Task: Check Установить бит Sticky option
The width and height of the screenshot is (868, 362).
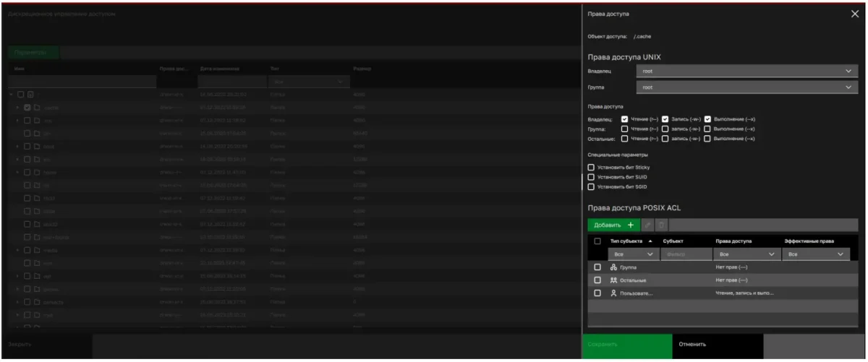Action: coord(591,168)
